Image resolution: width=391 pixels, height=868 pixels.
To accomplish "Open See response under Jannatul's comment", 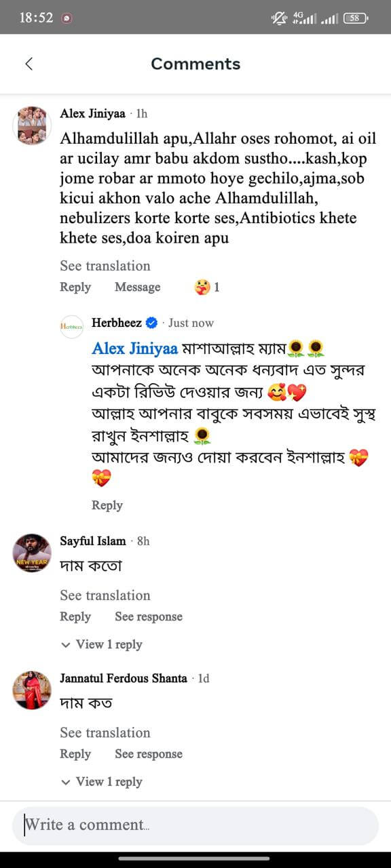I will (149, 754).
